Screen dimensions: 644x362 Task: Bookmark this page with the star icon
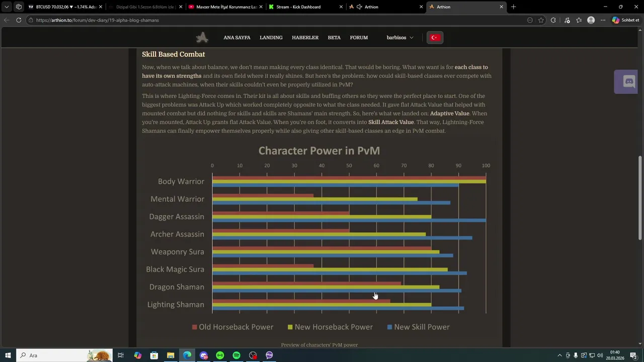tap(541, 20)
